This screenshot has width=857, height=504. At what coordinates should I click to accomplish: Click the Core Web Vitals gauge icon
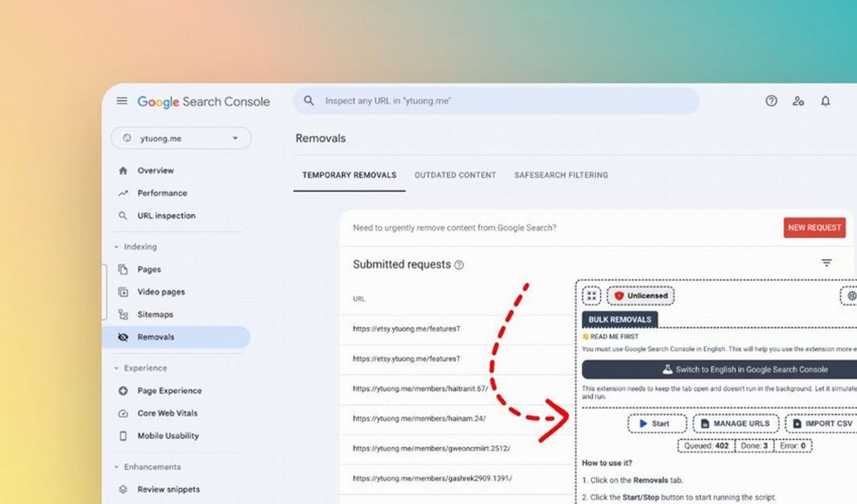point(123,413)
